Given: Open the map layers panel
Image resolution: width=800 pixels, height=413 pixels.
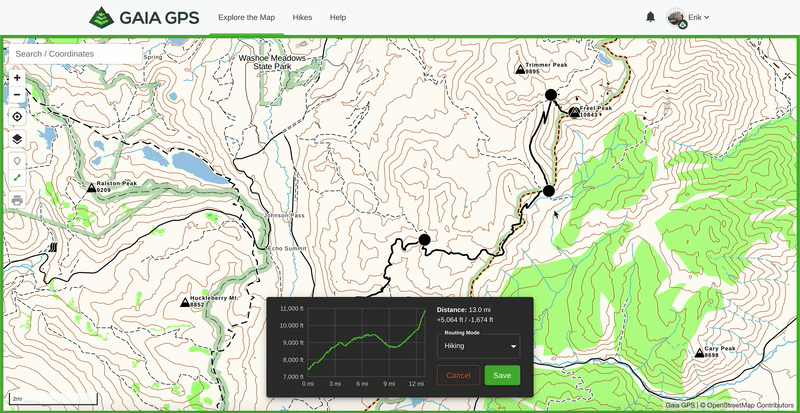Looking at the screenshot, I should coord(17,138).
